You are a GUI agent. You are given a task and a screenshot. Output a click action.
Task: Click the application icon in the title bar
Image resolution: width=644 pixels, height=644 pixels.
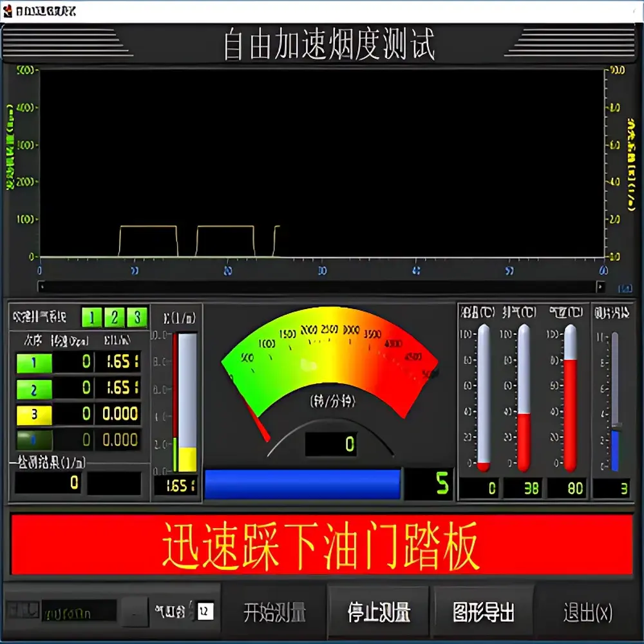coord(8,11)
